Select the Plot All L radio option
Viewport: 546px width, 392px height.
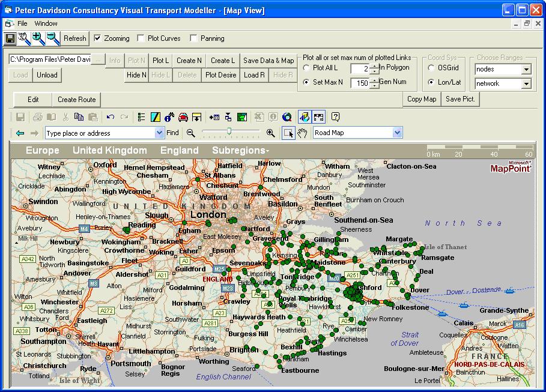click(307, 68)
